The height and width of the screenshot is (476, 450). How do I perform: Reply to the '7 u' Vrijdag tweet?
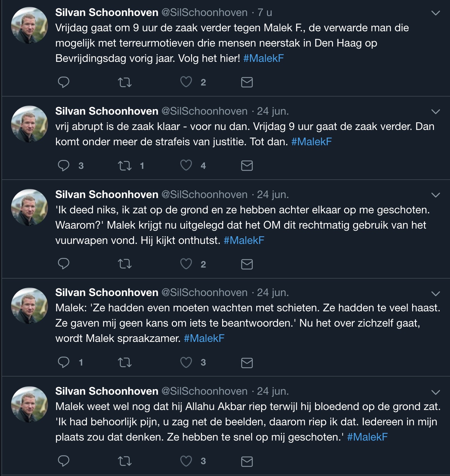coord(64,82)
